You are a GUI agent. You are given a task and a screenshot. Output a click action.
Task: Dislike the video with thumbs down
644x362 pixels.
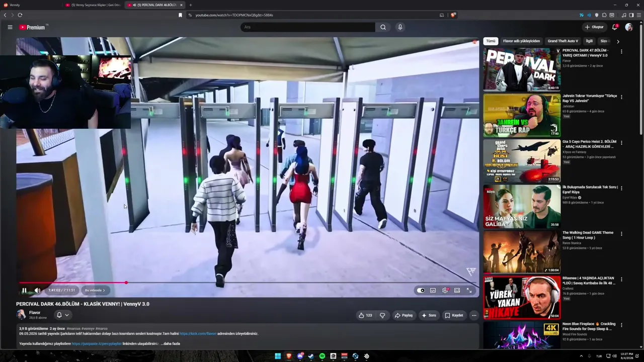tap(382, 315)
